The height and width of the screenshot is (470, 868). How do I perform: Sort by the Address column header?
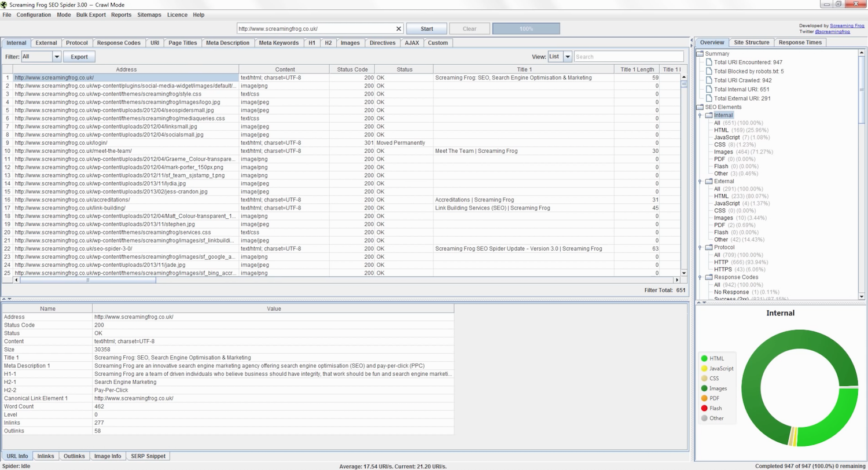coord(126,69)
